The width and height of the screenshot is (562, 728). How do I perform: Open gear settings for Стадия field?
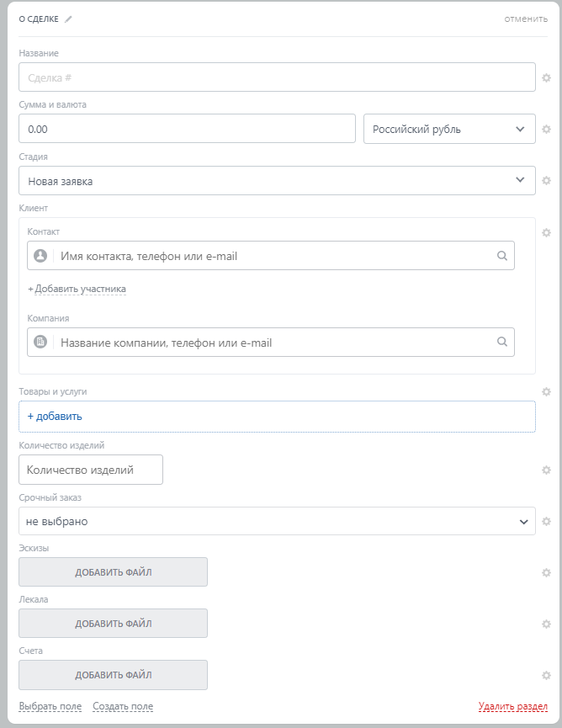pyautogui.click(x=546, y=180)
